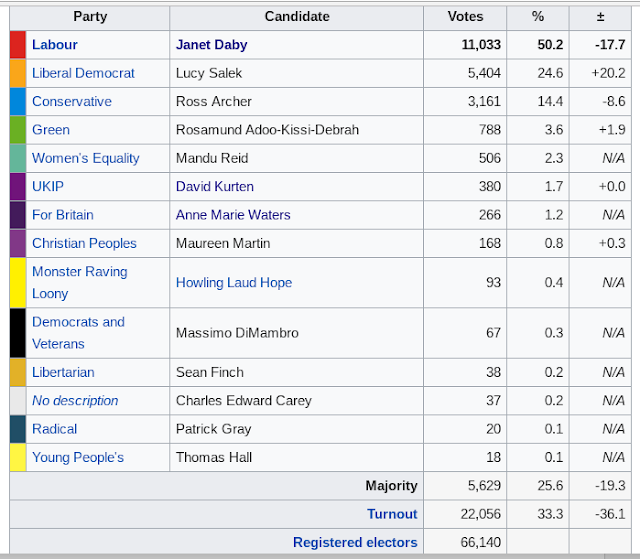This screenshot has height=559, width=640.
Task: Click the blue Conservative colour swatch
Action: tap(18, 101)
